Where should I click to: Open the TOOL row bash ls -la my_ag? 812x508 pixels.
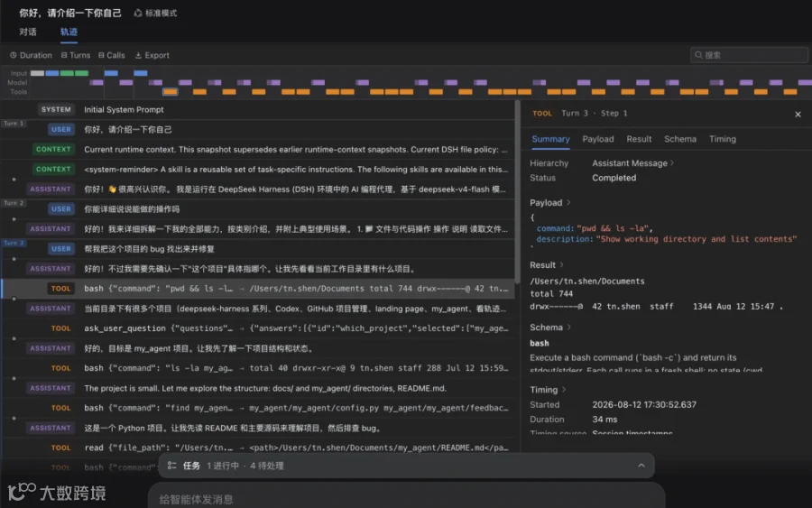(x=258, y=368)
